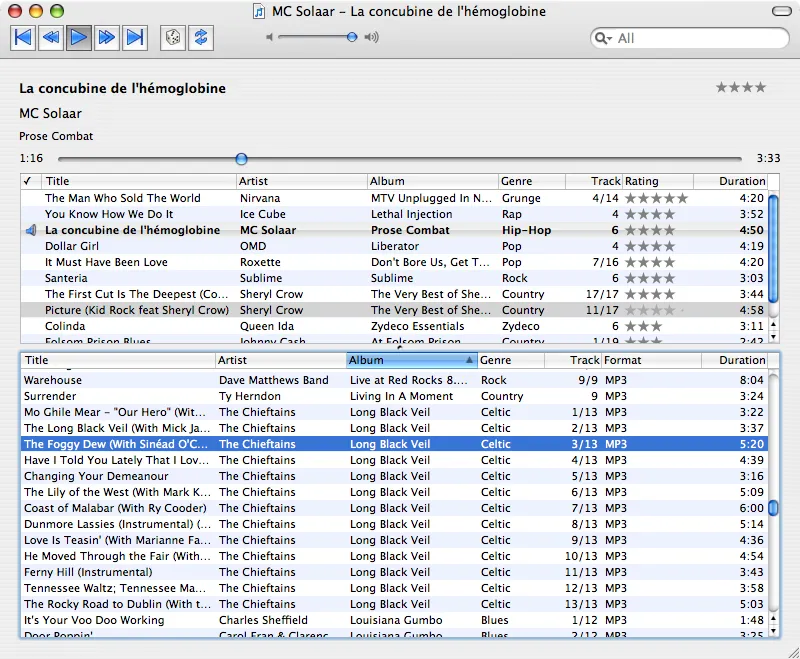Click inside the search field

pos(690,38)
